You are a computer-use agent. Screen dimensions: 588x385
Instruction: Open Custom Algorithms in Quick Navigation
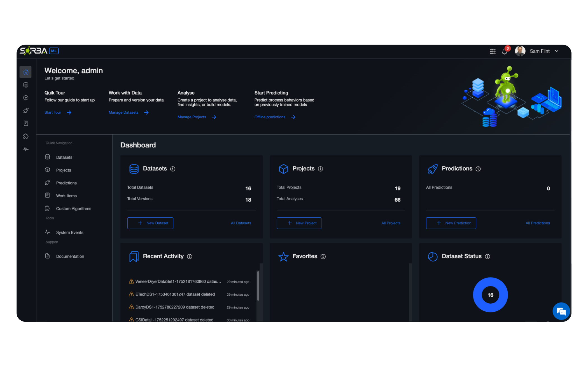(x=73, y=209)
